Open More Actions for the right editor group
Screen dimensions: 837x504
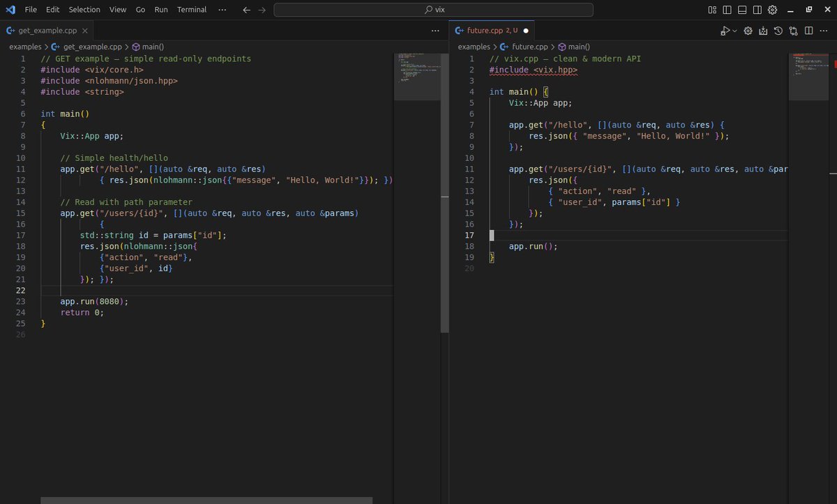824,31
